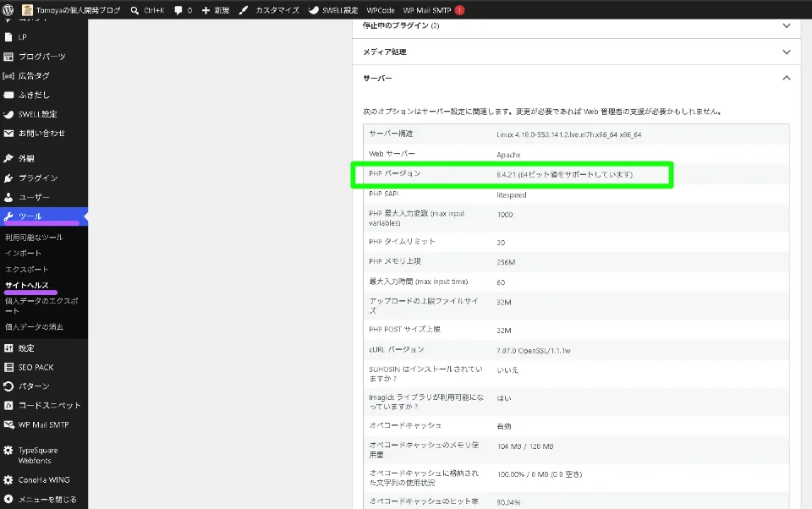Click the カスタマイズ label in admin bar
Screen dimensions: 812x509
pyautogui.click(x=277, y=10)
